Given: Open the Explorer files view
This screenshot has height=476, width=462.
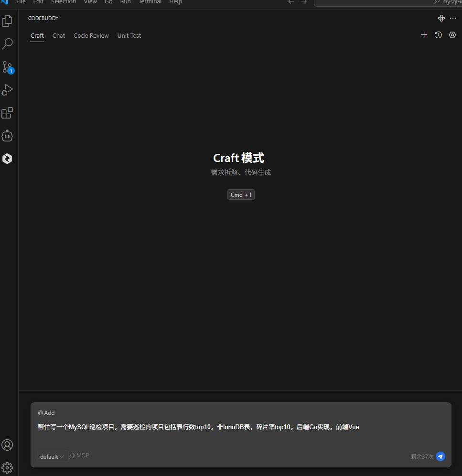Looking at the screenshot, I should click(7, 21).
